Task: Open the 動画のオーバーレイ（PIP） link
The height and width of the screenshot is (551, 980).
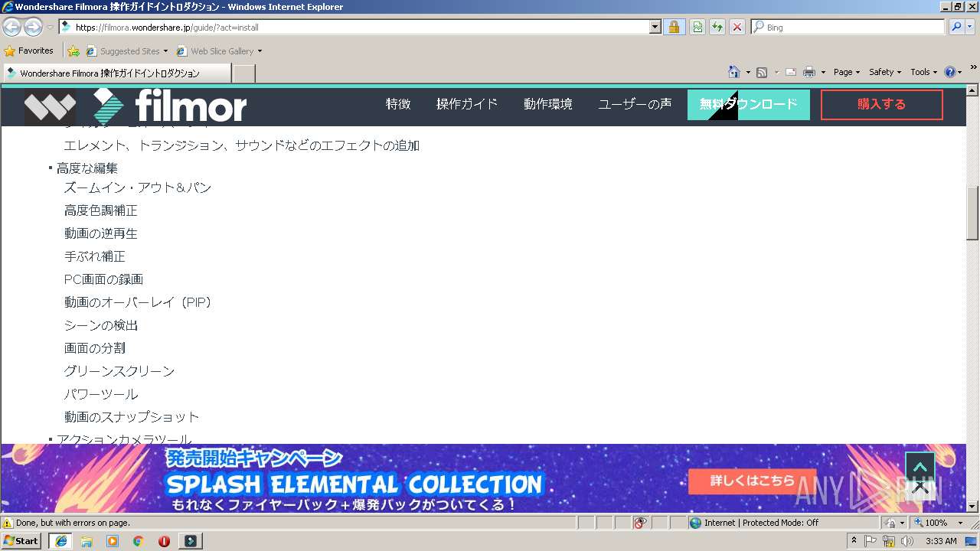Action: (x=138, y=302)
